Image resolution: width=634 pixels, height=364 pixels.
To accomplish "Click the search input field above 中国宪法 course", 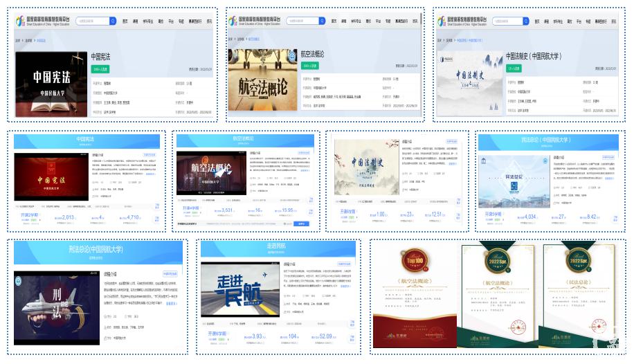I will (91, 21).
